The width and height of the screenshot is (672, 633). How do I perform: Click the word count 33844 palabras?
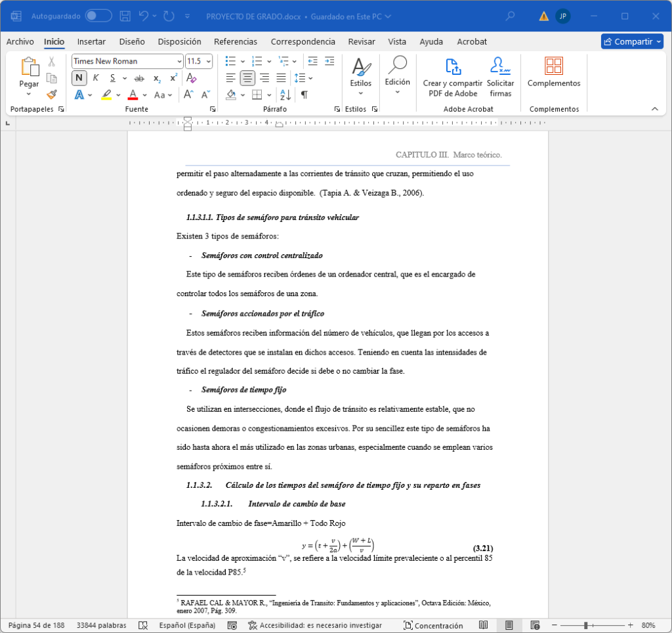click(101, 625)
